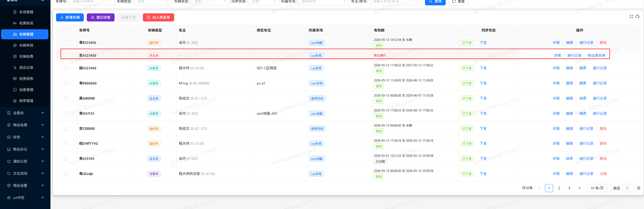
Task: Click the plate number 皖D4RTYVG
Action: point(89,143)
